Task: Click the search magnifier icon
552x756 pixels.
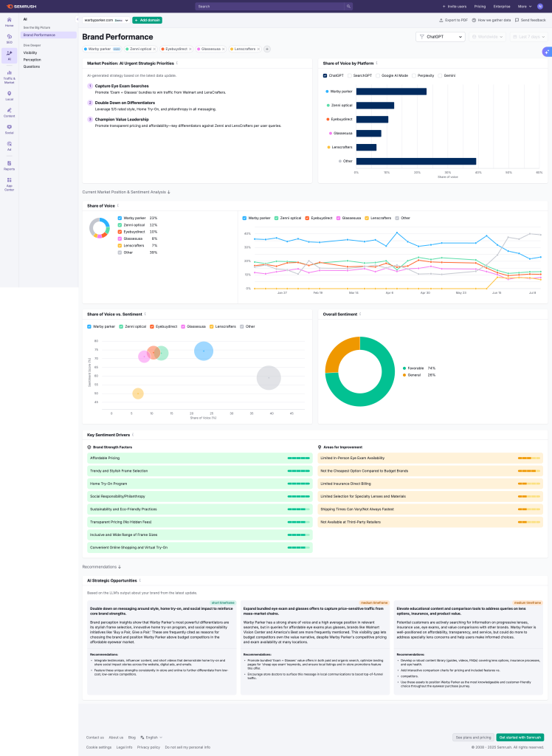Action: (x=348, y=6)
